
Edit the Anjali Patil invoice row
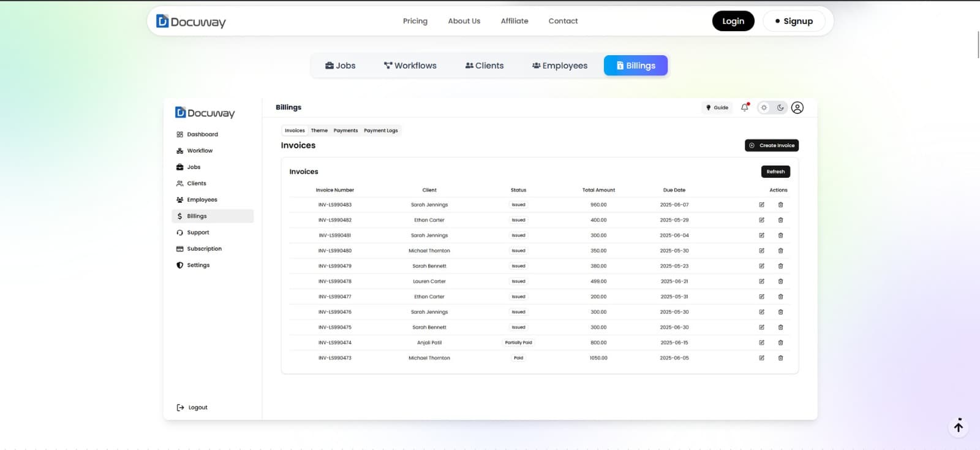761,343
